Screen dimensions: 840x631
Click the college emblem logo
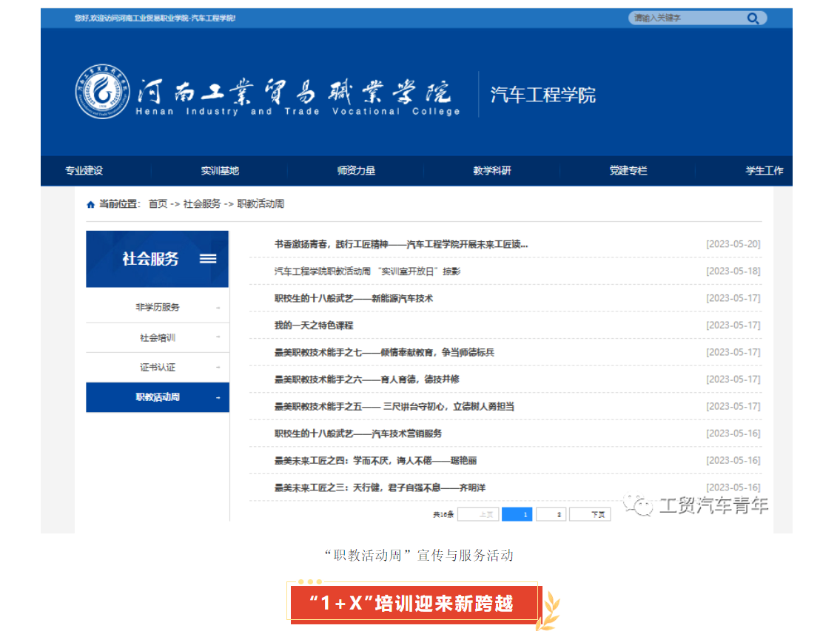[103, 91]
